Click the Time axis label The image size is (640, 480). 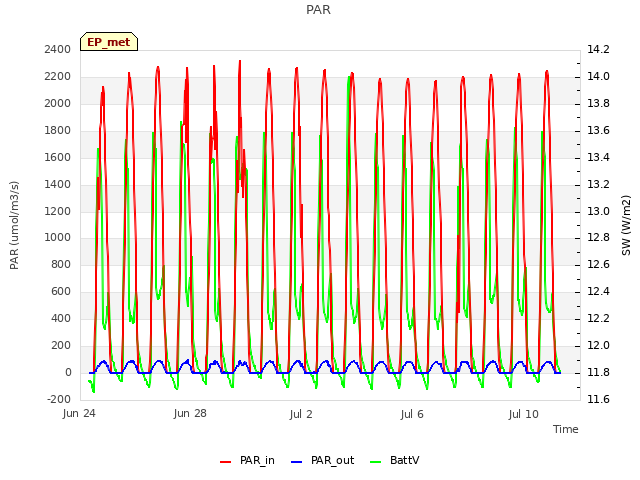click(x=566, y=429)
